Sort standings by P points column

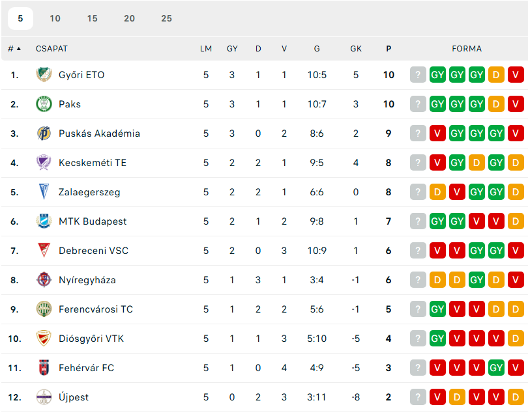pos(389,49)
